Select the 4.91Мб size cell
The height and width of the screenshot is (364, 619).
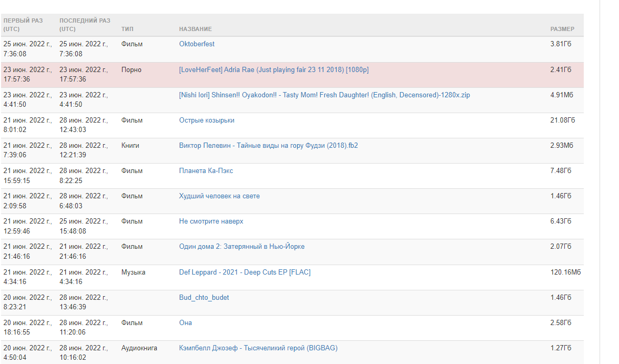[x=562, y=95]
